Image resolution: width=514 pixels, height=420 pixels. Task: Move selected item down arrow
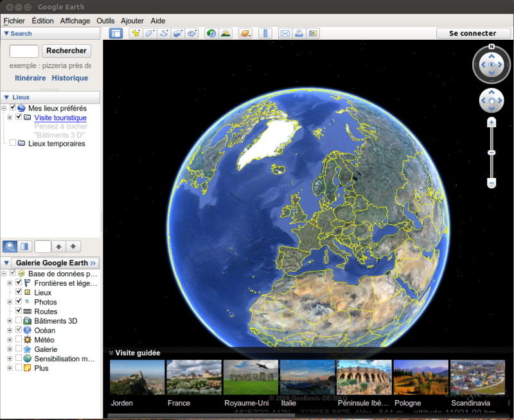click(x=73, y=247)
